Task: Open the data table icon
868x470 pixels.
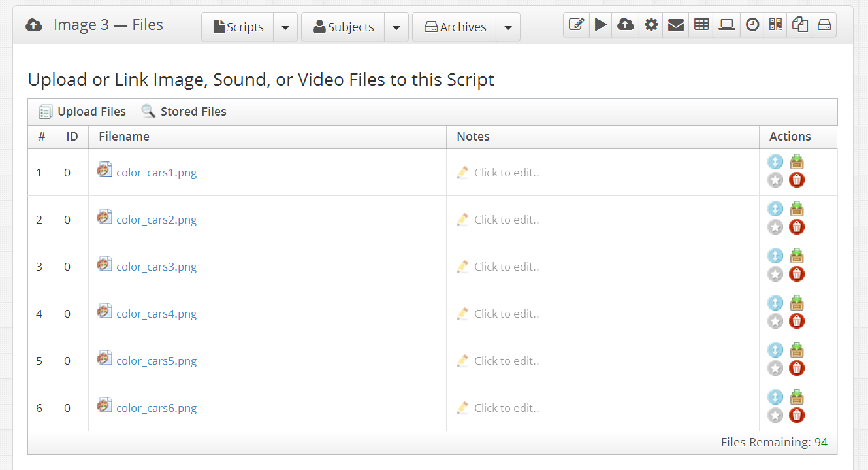Action: [700, 24]
